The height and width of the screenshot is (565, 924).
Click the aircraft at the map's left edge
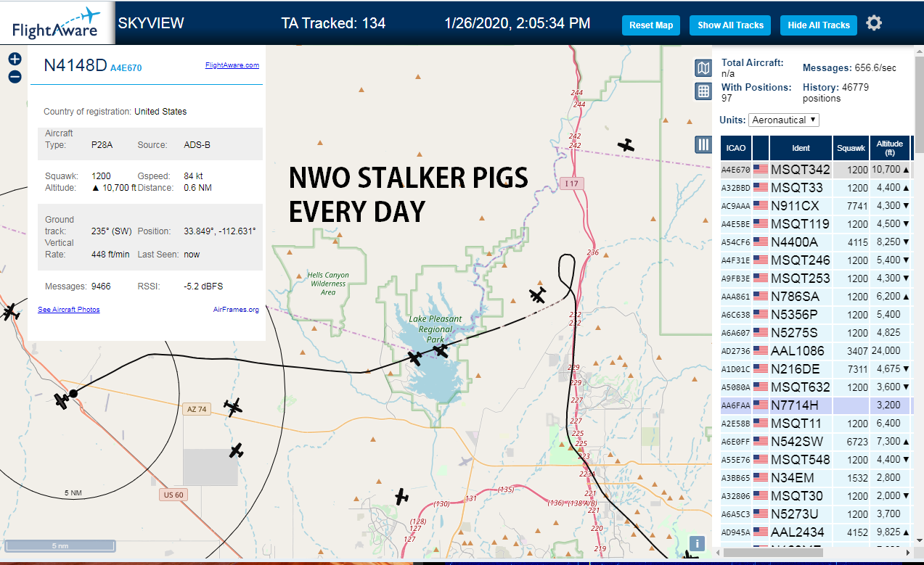click(10, 312)
